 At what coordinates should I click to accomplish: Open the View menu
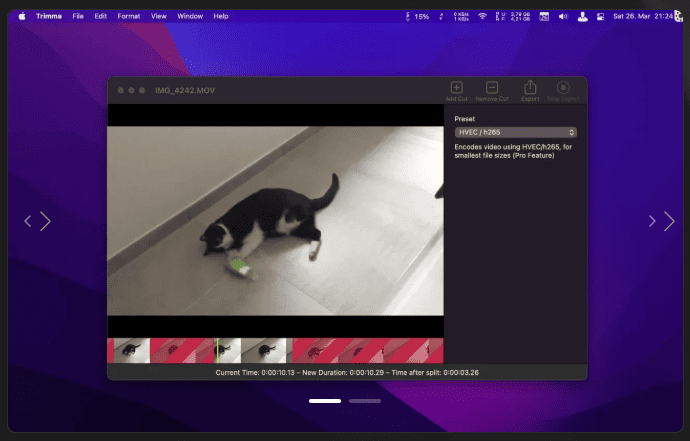[158, 16]
